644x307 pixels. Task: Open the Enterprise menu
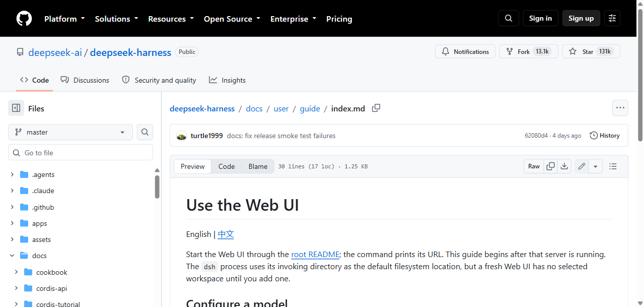point(293,19)
